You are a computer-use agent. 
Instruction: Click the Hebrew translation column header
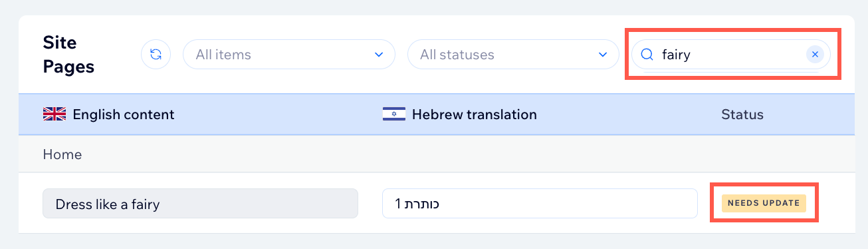click(x=475, y=115)
